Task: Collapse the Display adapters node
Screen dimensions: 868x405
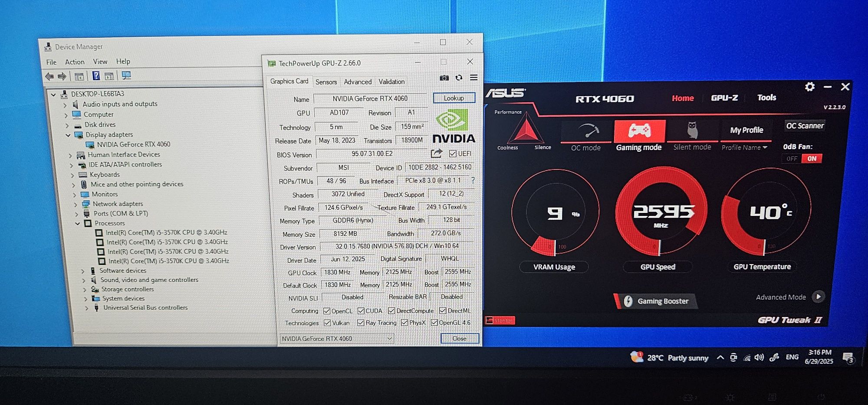Action: (68, 135)
